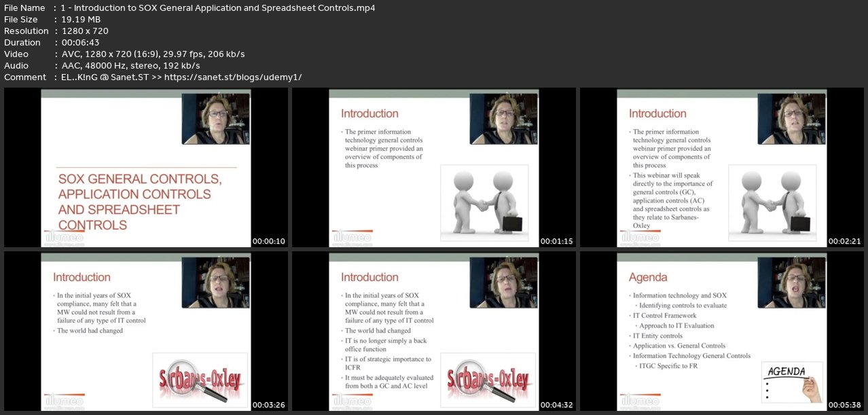Screen dimensions: 868x415
Task: Click the handshake figures image in second frame
Action: coord(484,202)
